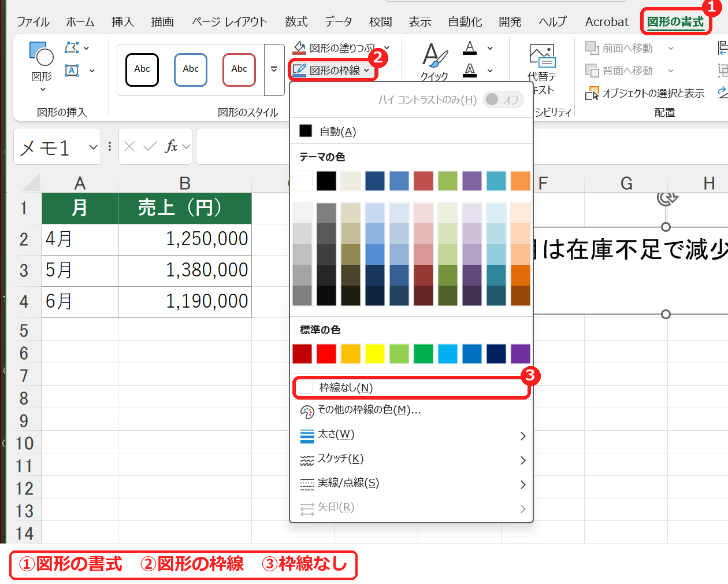Open the text fill dropdown arrow
Viewport: 728px width, 584px height.
coord(490,48)
